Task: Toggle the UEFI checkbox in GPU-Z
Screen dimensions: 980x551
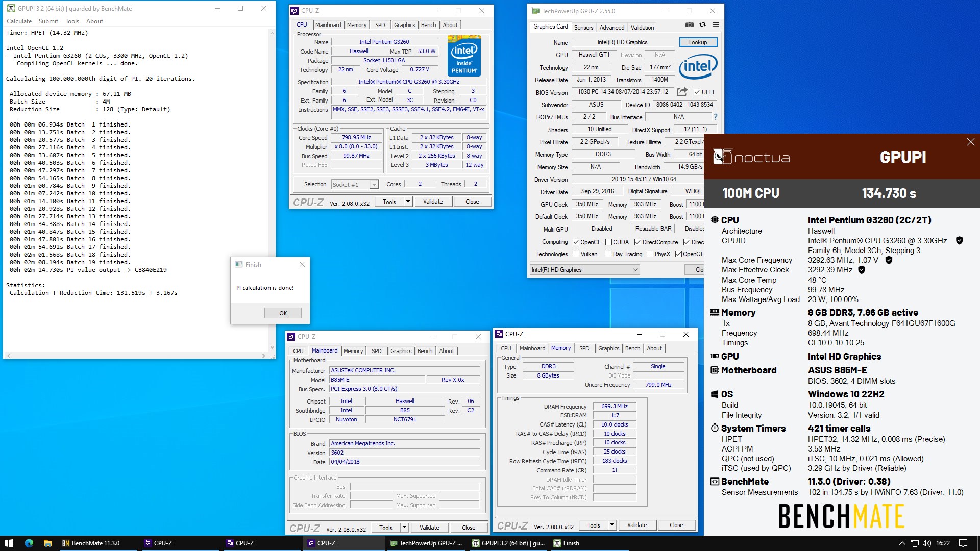Action: (697, 92)
